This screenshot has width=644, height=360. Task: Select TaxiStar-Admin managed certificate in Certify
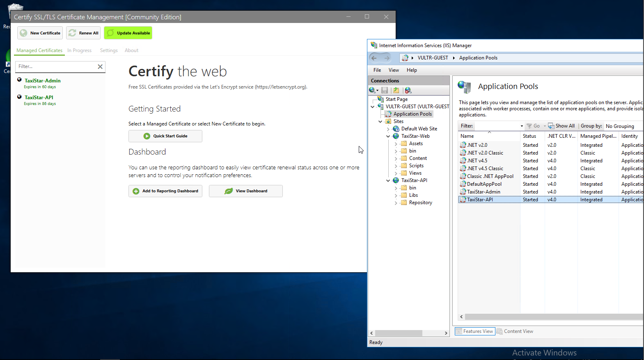tap(42, 81)
